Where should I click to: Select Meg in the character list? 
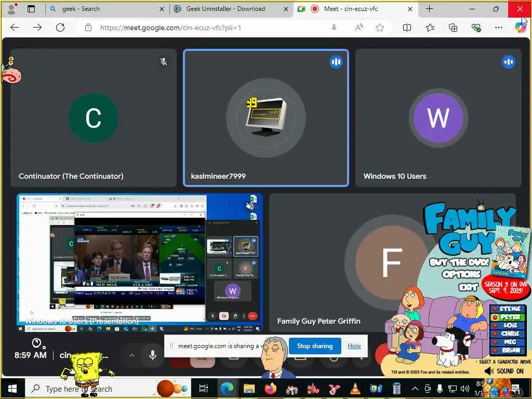pyautogui.click(x=508, y=342)
